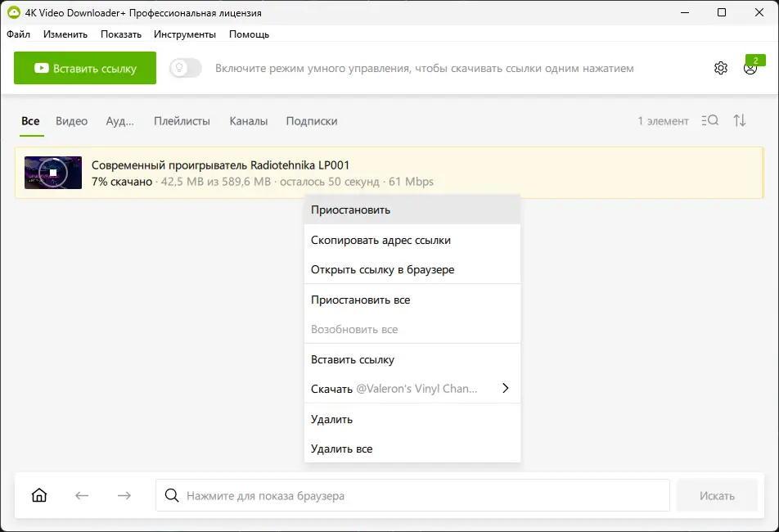779x532 pixels.
Task: Open the Инструменты menu
Action: [185, 34]
